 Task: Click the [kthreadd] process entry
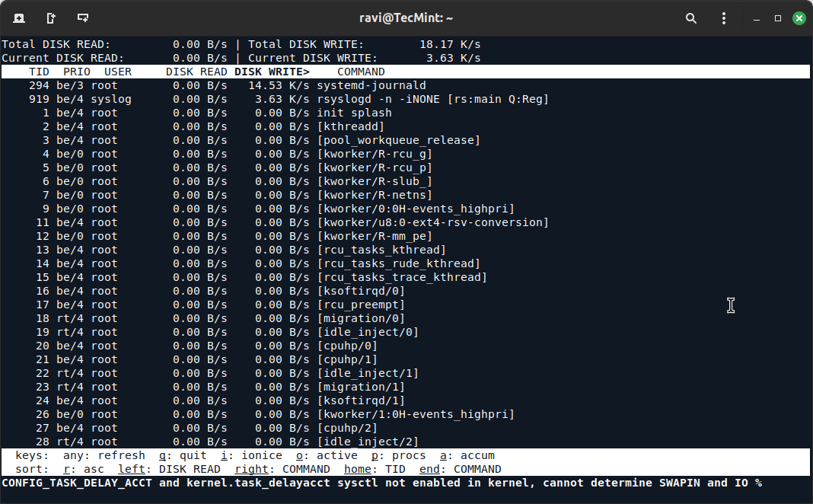(351, 126)
